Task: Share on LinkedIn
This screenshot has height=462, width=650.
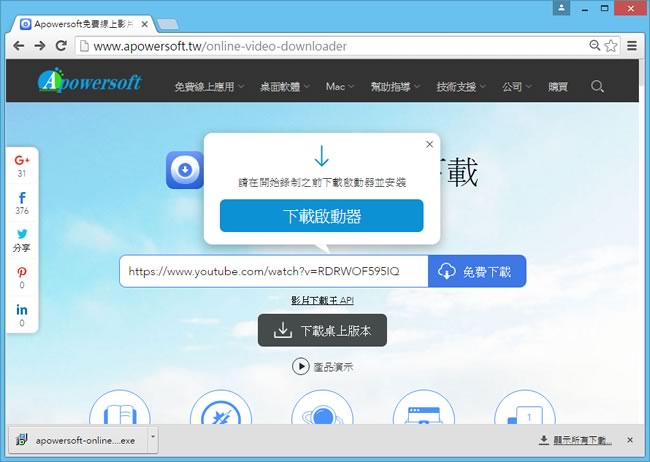Action: [22, 315]
